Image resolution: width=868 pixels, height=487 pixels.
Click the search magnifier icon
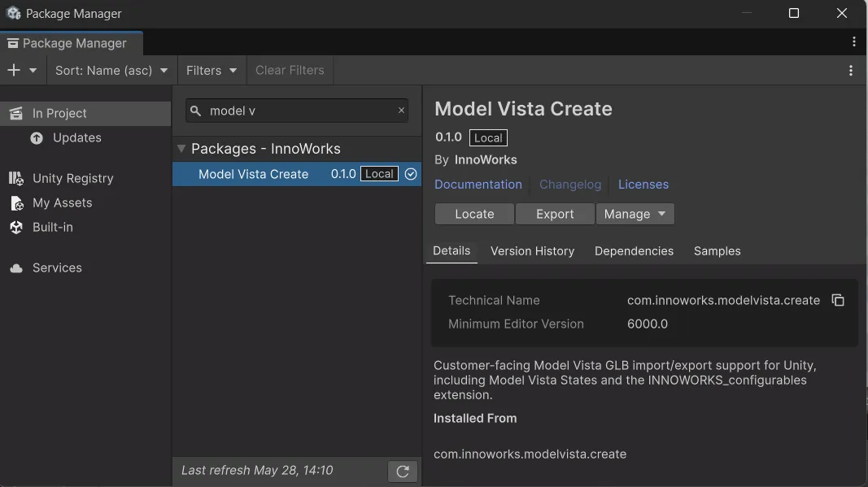(x=195, y=111)
